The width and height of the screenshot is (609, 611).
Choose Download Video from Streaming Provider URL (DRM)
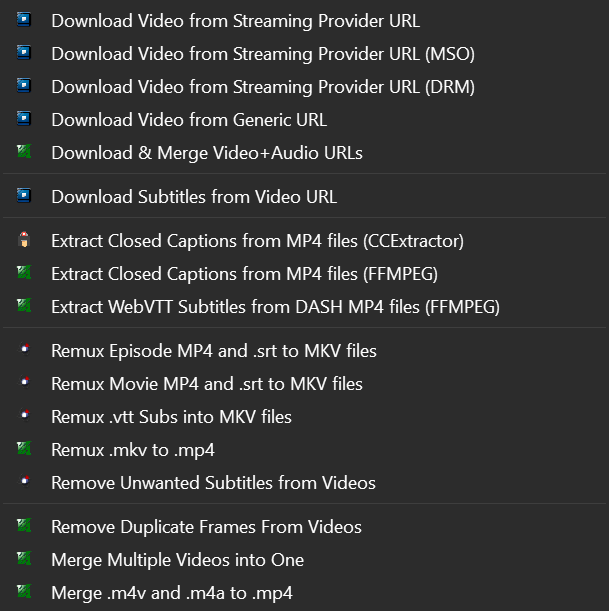click(262, 87)
